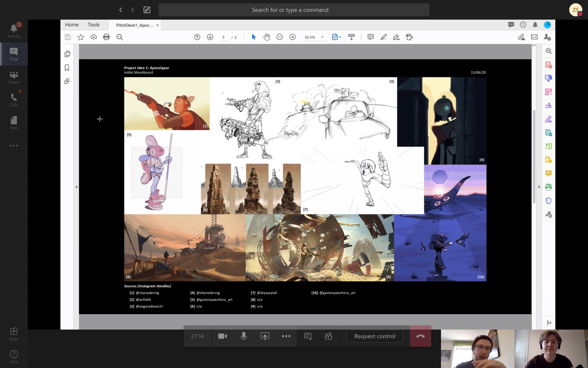This screenshot has height=368, width=588.
Task: Choose the selection arrow tool
Action: click(x=254, y=37)
